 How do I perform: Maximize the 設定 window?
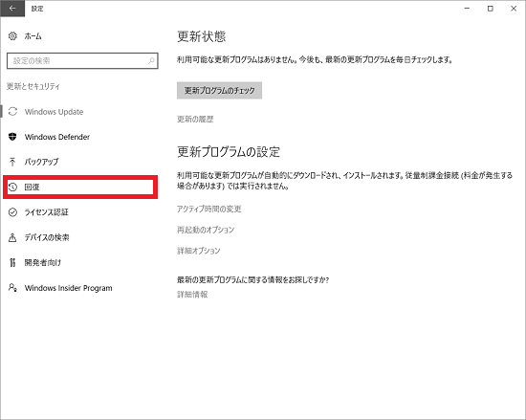[x=490, y=9]
